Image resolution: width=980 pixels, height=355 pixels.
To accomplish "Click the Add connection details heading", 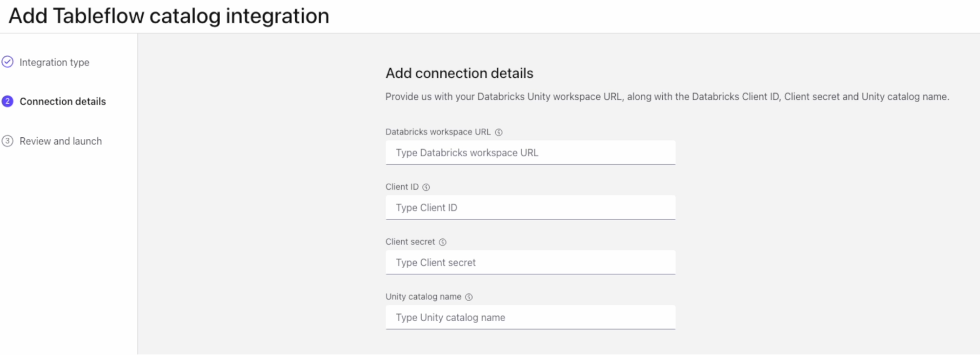I will pyautogui.click(x=459, y=73).
